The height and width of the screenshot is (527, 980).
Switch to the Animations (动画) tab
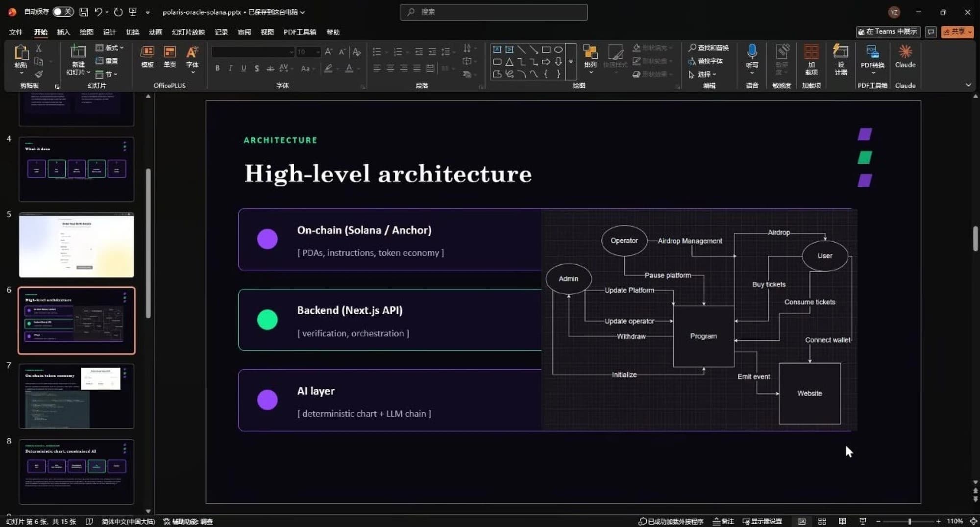[155, 32]
